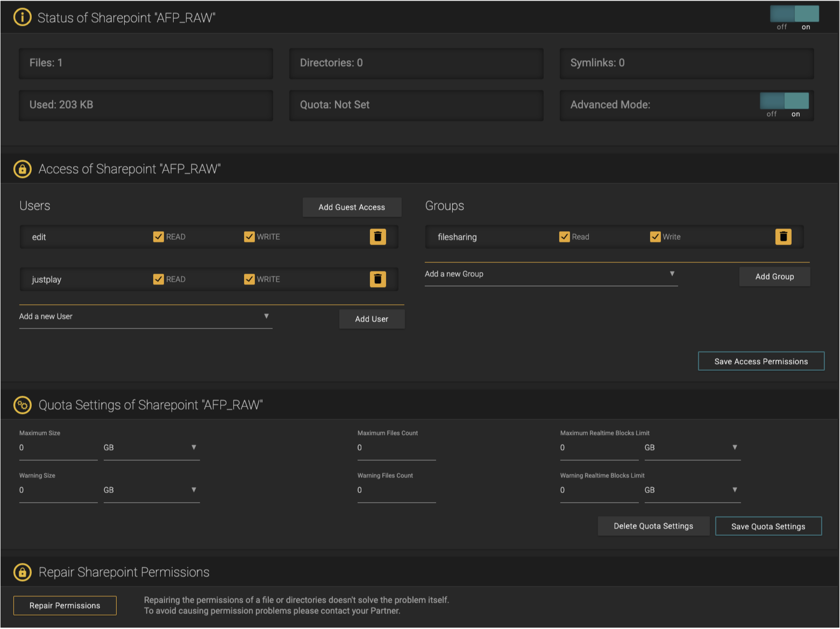Uncheck READ for user edit
The image size is (840, 629).
click(158, 237)
